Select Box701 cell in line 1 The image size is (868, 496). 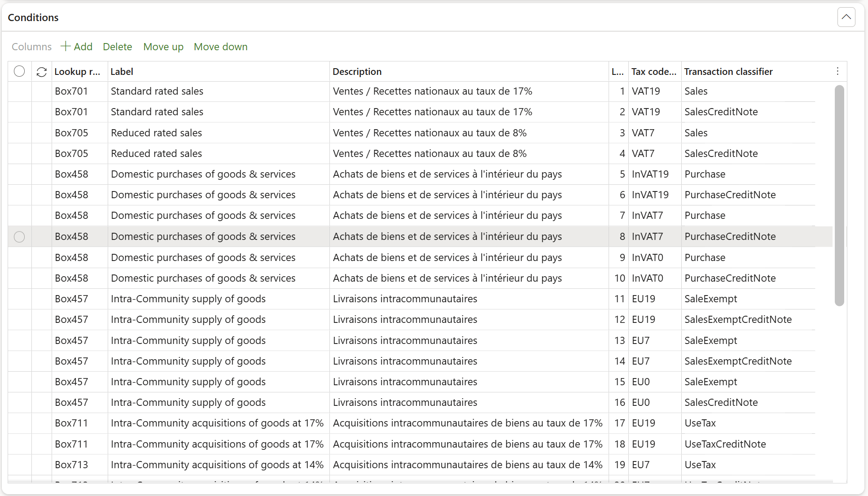pos(71,91)
